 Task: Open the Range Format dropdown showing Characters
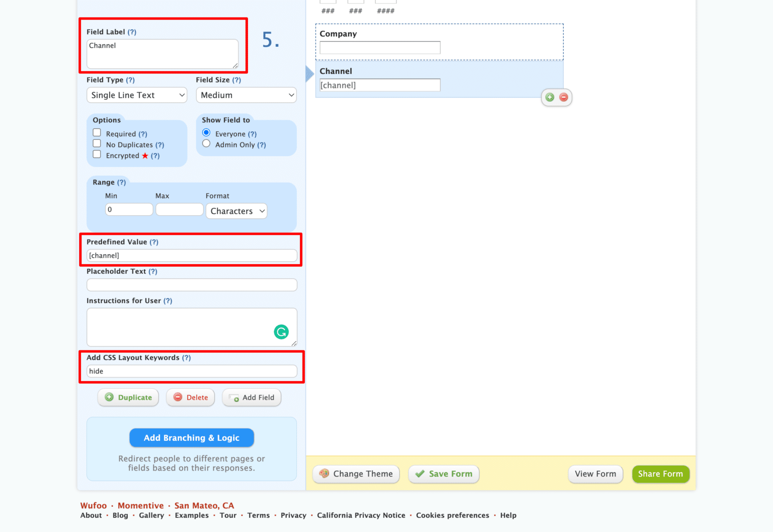236,211
